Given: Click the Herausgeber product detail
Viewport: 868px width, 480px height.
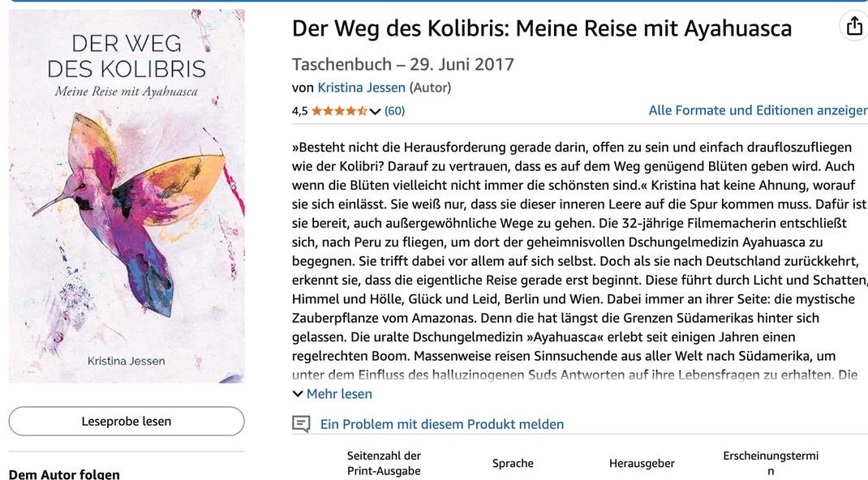Looking at the screenshot, I should tap(642, 464).
